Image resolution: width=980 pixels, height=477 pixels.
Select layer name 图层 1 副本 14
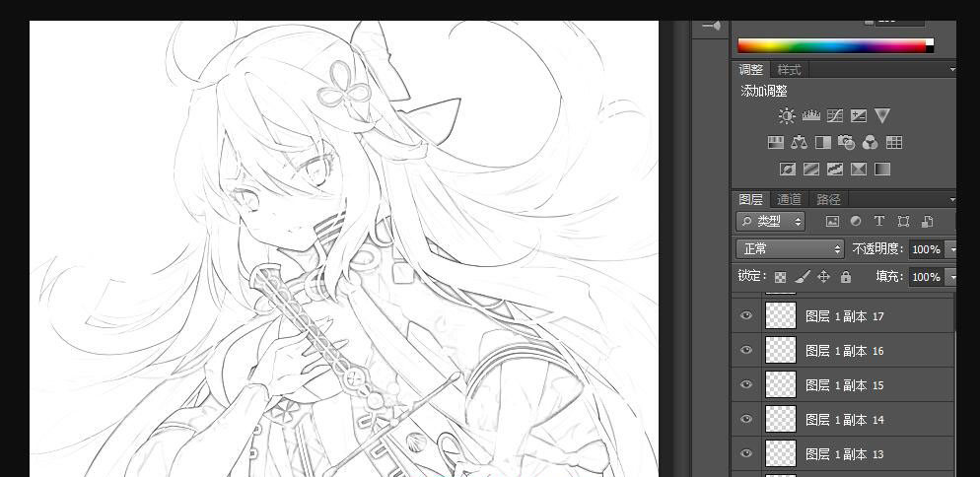coord(844,420)
